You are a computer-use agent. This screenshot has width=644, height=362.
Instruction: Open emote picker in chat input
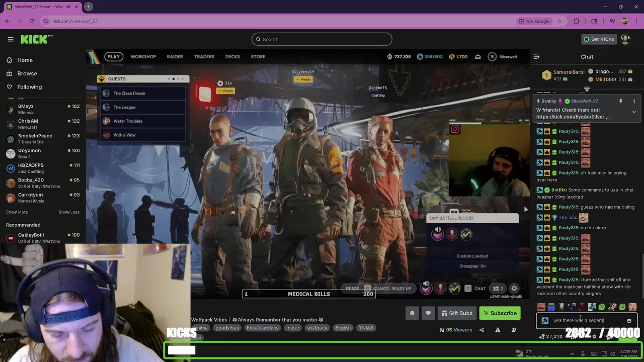(x=629, y=321)
